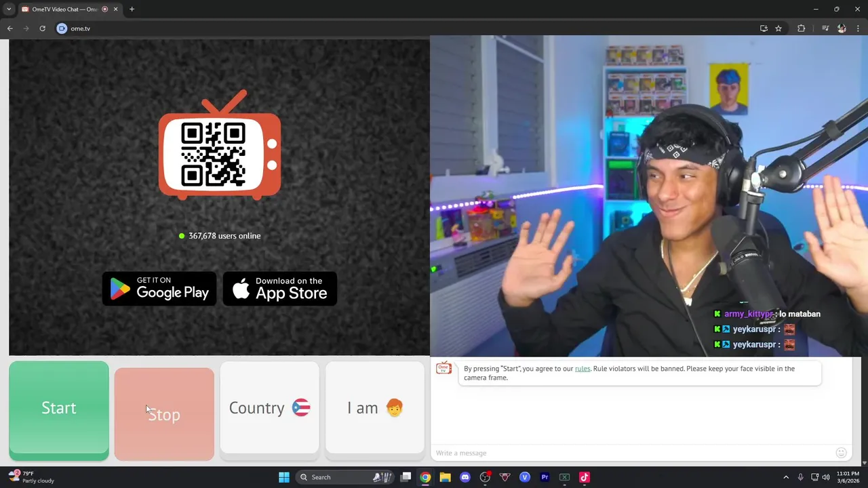
Task: Open Discord from the taskbar
Action: [465, 477]
